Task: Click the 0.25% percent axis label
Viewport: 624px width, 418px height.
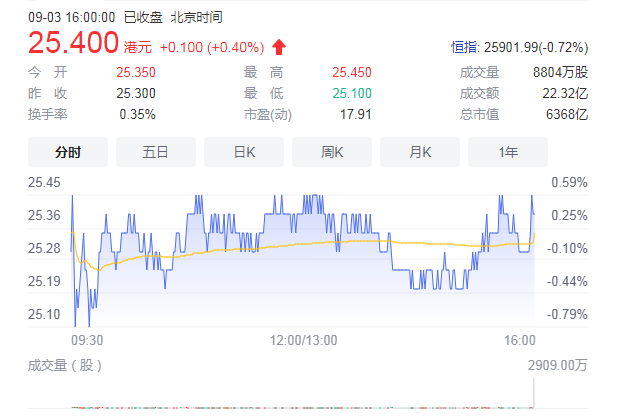Action: [x=569, y=216]
